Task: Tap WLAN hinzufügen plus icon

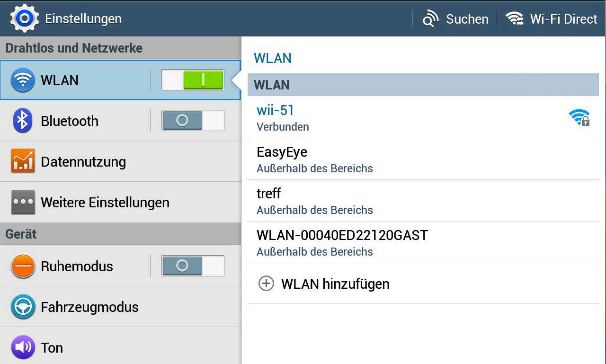Action: 266,284
